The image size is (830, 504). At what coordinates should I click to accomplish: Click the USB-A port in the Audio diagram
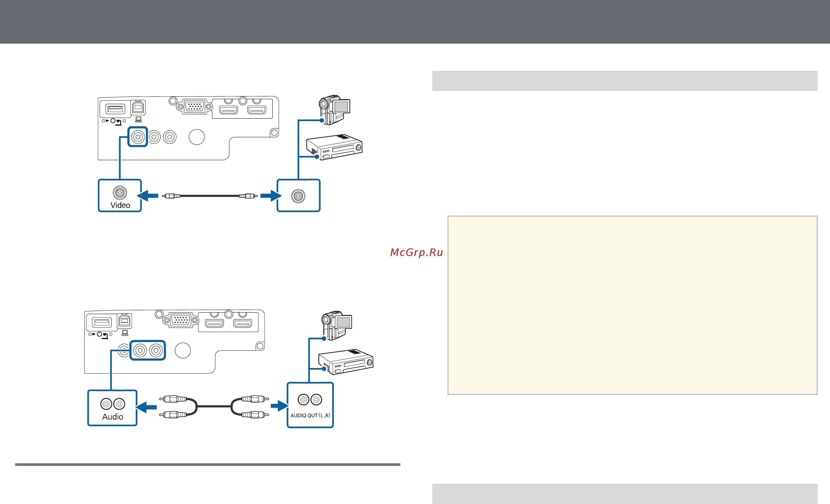tap(102, 322)
